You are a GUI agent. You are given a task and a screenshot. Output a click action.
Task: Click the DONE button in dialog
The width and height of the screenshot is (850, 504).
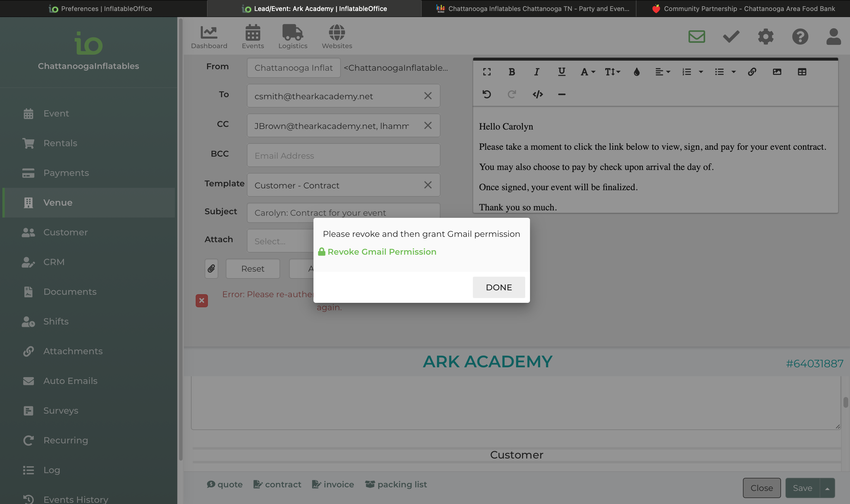pyautogui.click(x=498, y=287)
